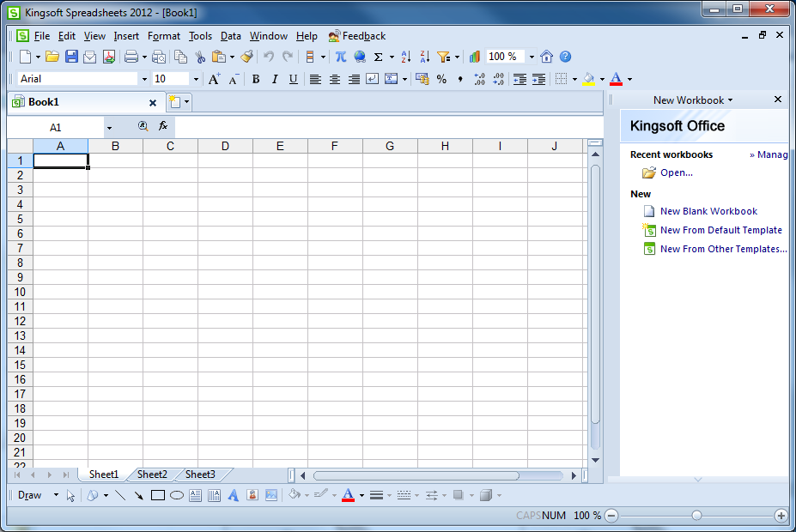Click New From Default Template
The height and width of the screenshot is (532, 796).
click(x=721, y=230)
